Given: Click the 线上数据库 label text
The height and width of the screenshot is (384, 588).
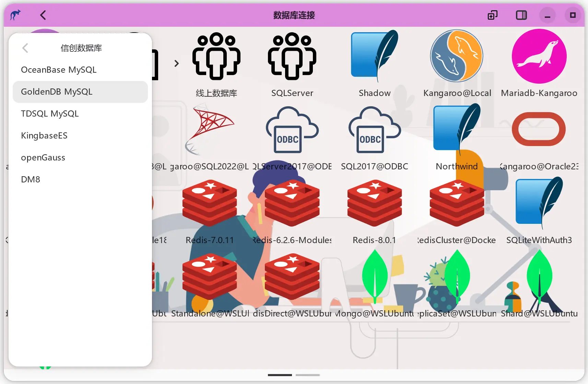Looking at the screenshot, I should click(216, 93).
